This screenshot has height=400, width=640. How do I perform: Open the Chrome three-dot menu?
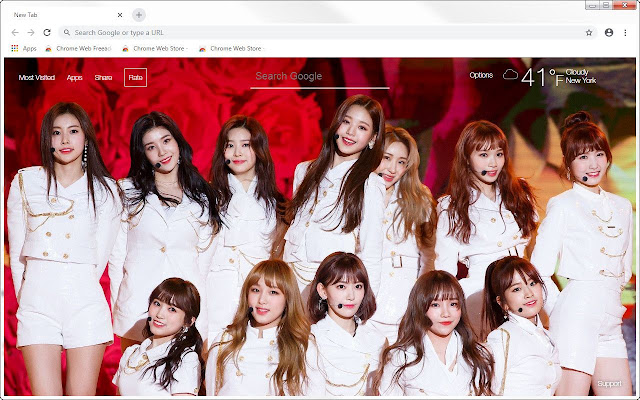(x=625, y=33)
